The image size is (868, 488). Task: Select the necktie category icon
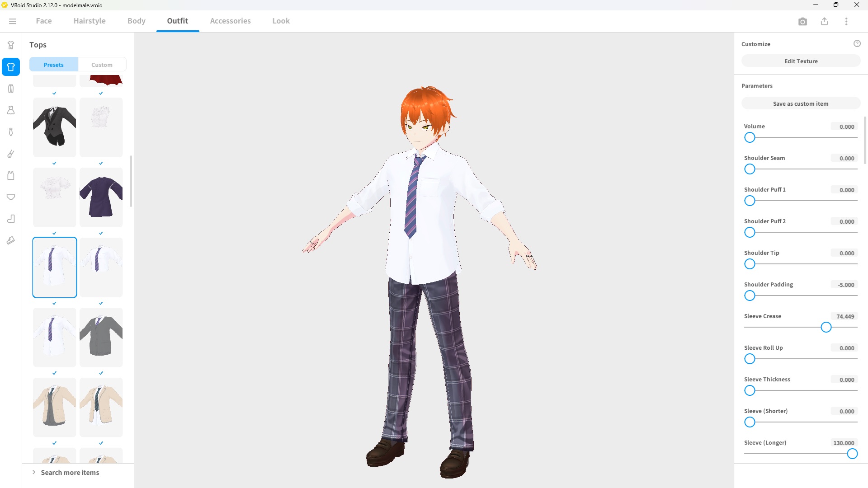click(11, 132)
